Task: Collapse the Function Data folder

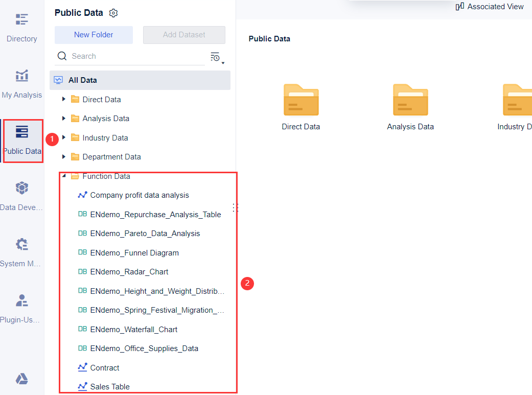Action: (x=63, y=176)
